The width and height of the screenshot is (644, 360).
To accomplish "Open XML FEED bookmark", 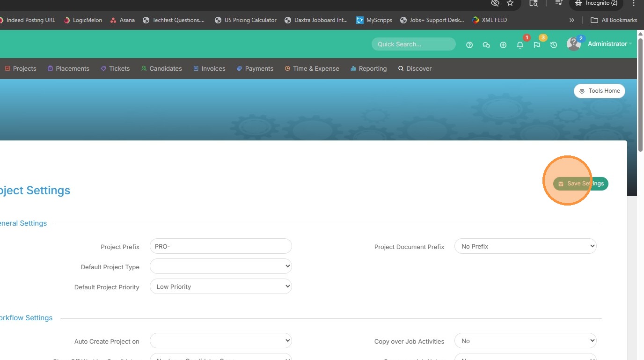I will click(490, 20).
